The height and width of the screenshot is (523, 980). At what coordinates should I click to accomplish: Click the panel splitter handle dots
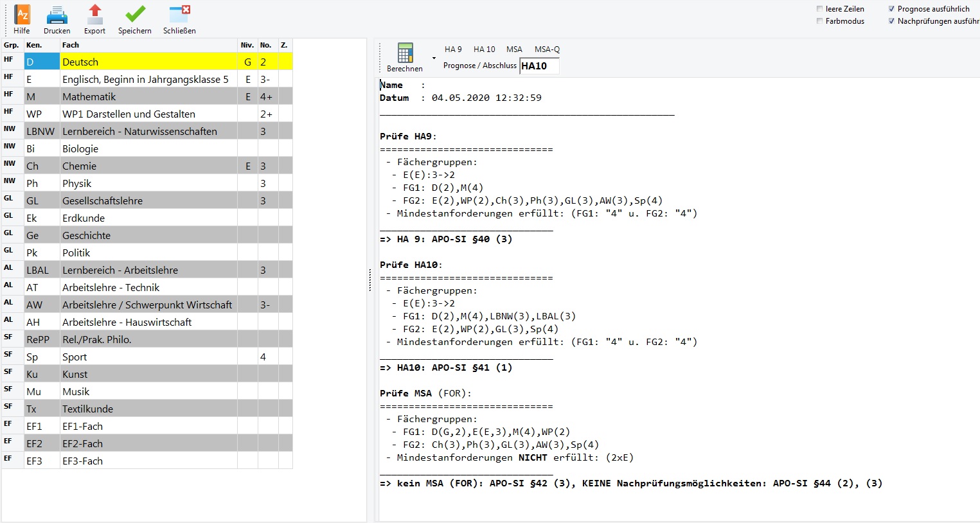(x=370, y=279)
